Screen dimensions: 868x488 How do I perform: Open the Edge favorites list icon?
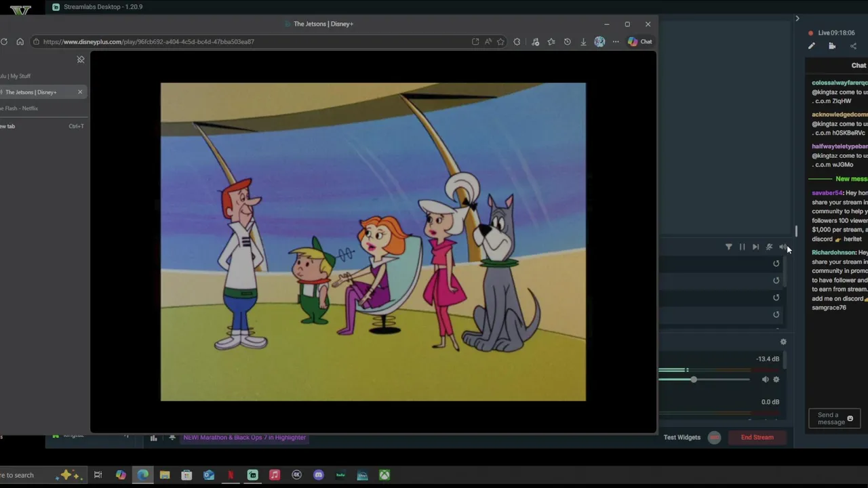pyautogui.click(x=551, y=42)
